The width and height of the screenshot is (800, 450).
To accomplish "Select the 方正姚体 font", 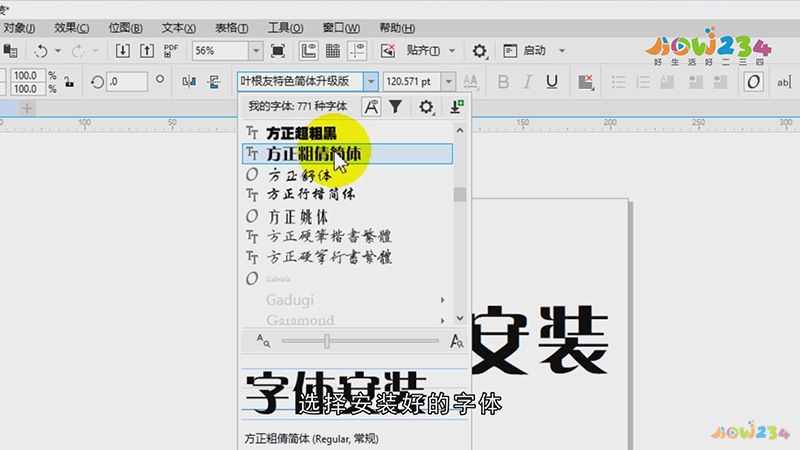I will click(347, 216).
